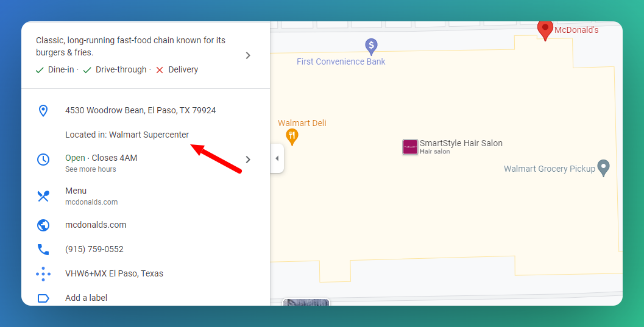Click the First Convenience Bank label

point(341,62)
